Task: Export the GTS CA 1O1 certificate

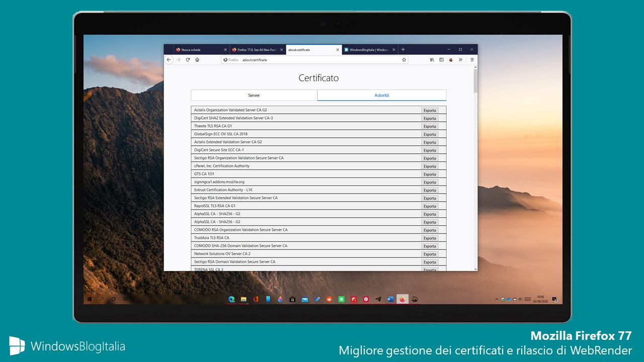Action: (430, 174)
